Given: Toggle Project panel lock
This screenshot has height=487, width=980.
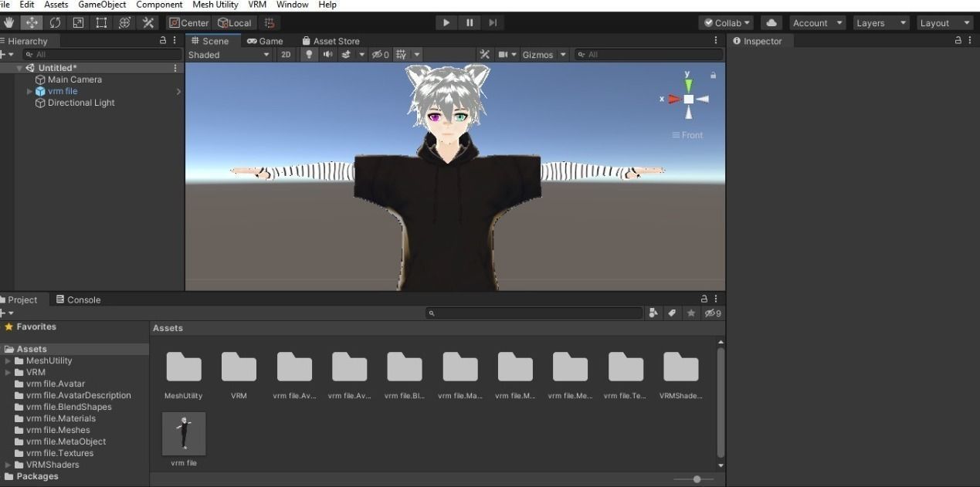Looking at the screenshot, I should [704, 299].
